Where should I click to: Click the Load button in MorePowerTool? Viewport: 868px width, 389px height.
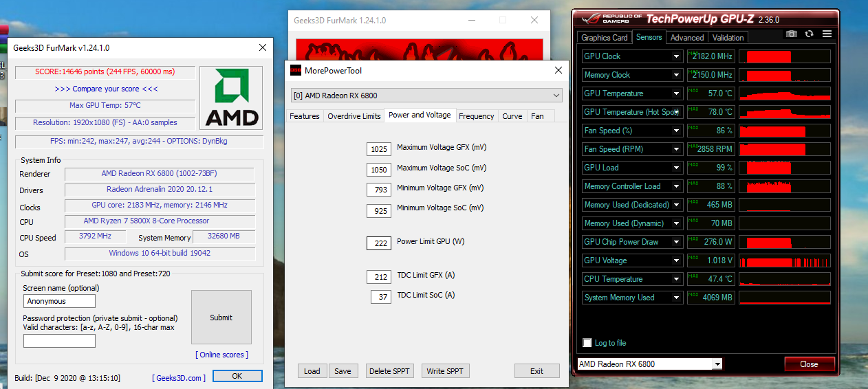[312, 371]
